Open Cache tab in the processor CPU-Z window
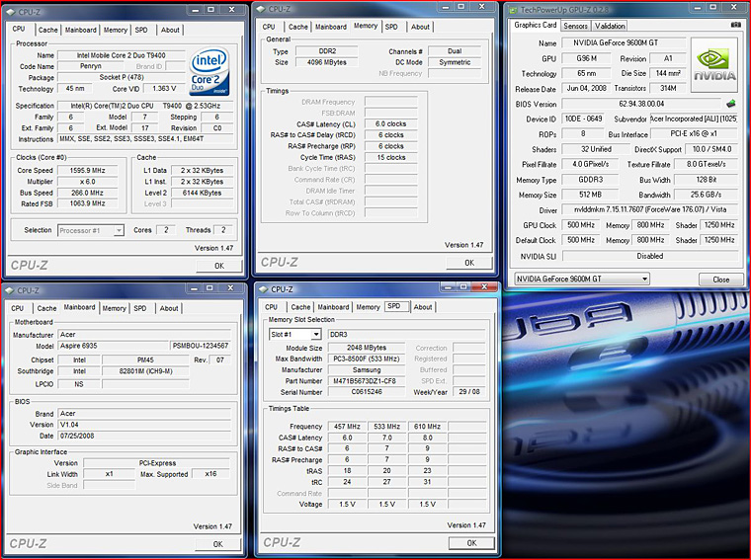The height and width of the screenshot is (560, 751). pos(47,30)
